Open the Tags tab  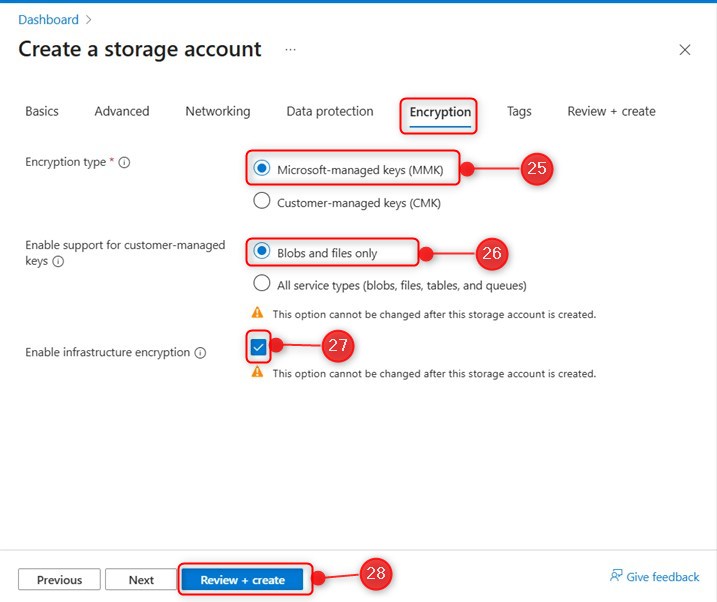point(519,111)
